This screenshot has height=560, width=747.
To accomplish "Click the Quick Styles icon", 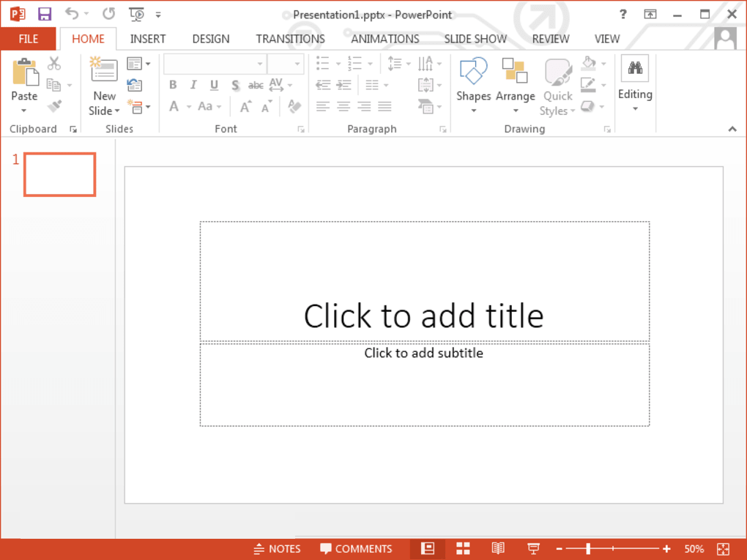I will 558,72.
